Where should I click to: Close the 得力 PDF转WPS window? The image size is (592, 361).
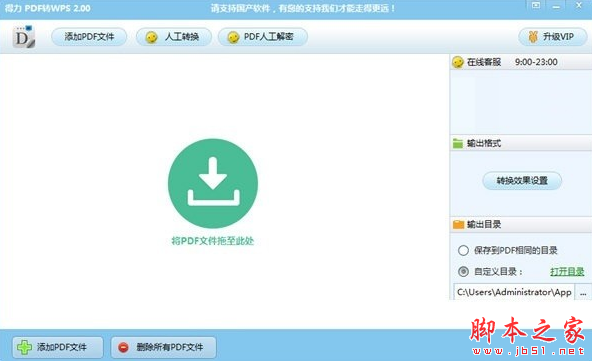coord(579,5)
